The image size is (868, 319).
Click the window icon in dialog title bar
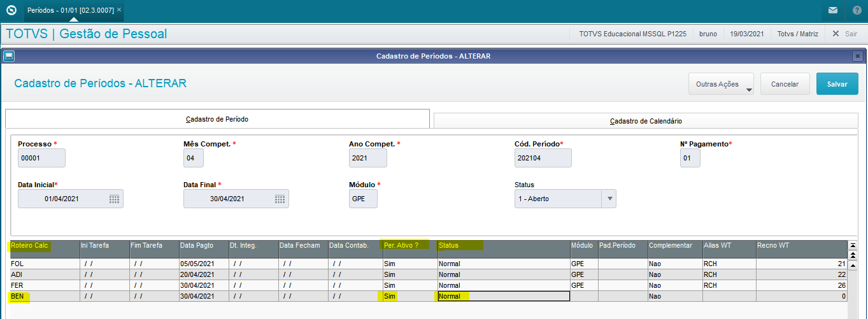pyautogui.click(x=9, y=56)
